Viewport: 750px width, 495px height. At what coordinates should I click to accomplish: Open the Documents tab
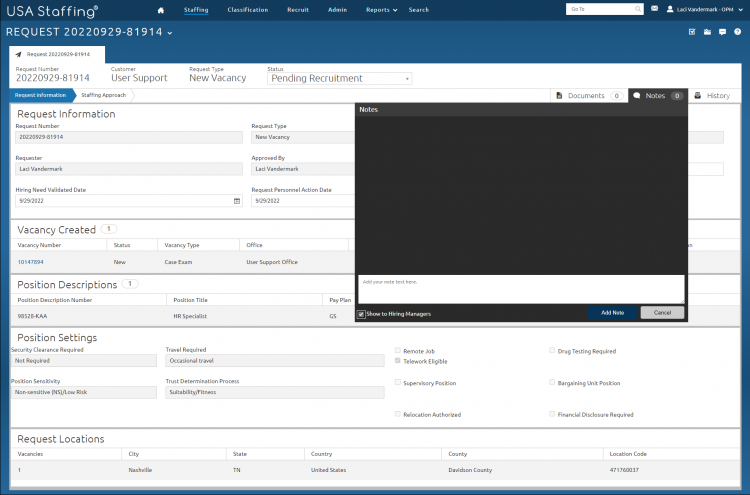(589, 96)
